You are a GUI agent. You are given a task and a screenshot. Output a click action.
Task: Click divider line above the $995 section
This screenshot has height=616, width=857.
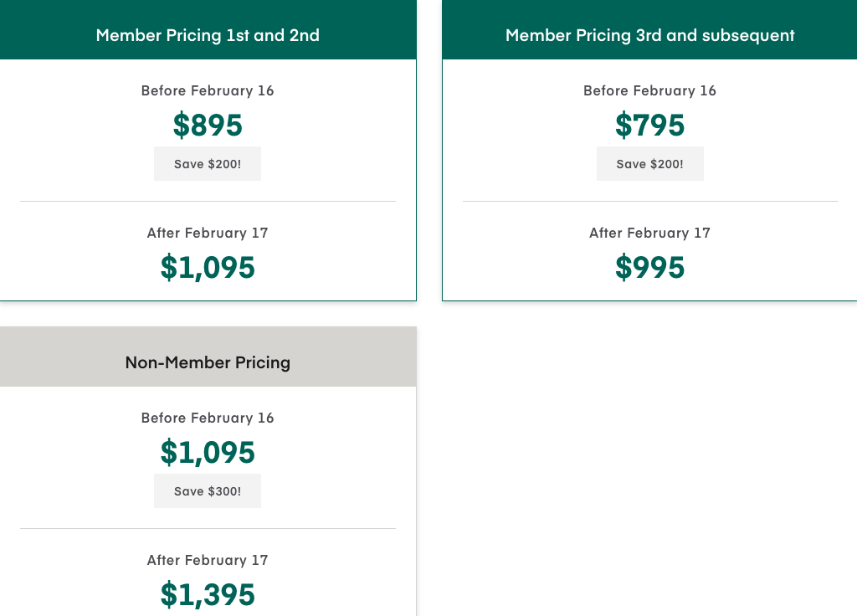(x=649, y=201)
